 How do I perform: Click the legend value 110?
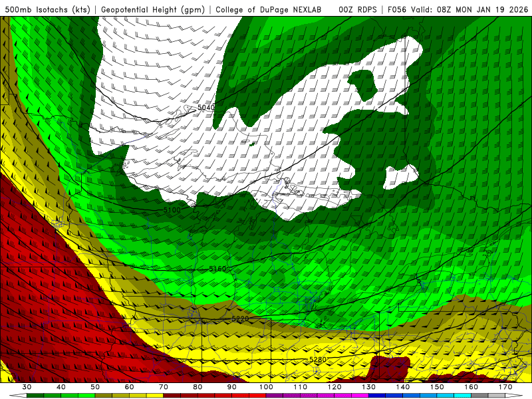pyautogui.click(x=301, y=387)
